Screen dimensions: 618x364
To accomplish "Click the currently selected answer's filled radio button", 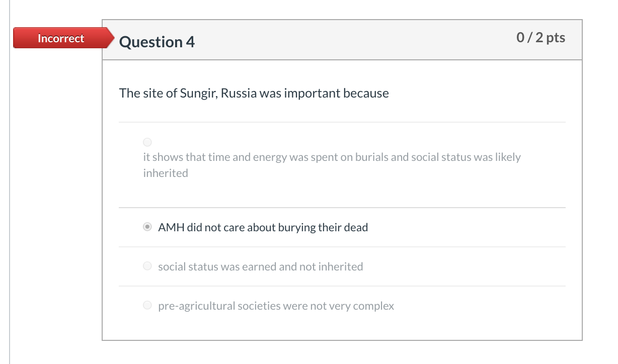I will click(146, 227).
